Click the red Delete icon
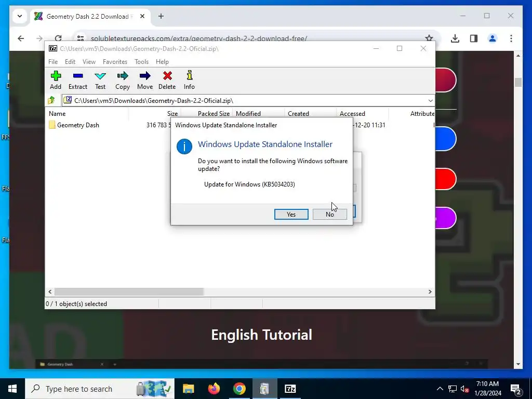This screenshot has height=399, width=532. point(167,80)
